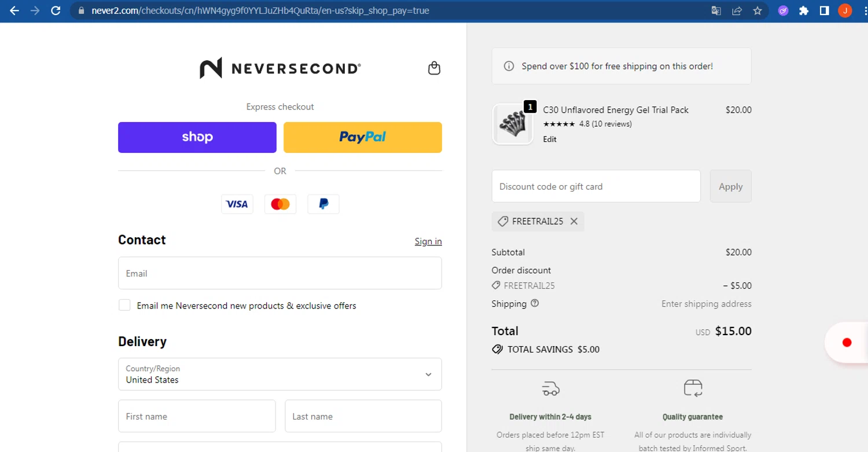Click the − $5.00 order discount amount

coord(737,286)
